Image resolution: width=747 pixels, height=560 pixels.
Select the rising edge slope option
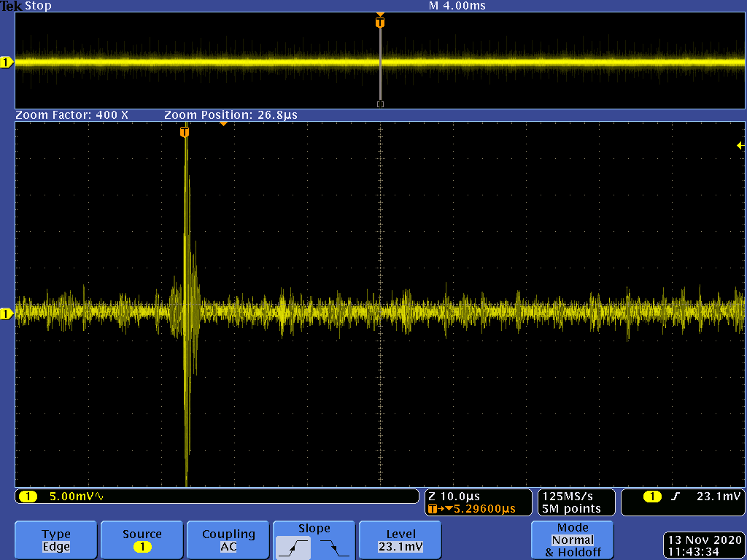click(293, 547)
